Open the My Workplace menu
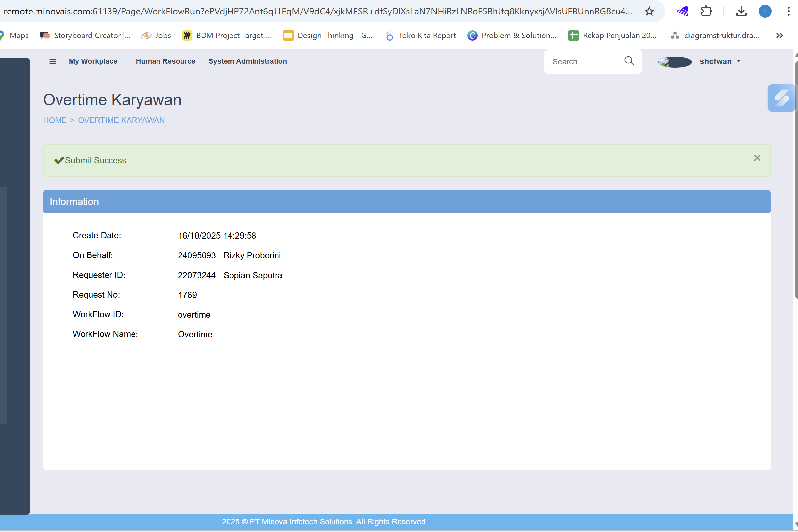This screenshot has width=798, height=532. (x=93, y=61)
